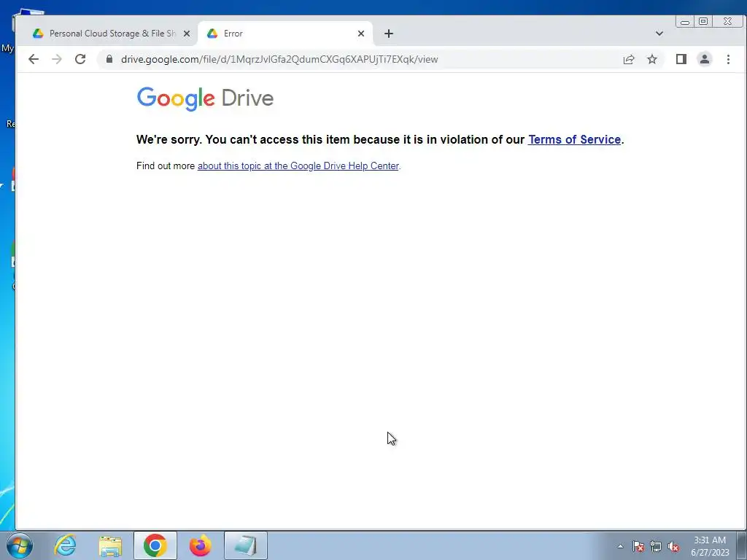This screenshot has height=560, width=747.
Task: Click the Show desktop button
Action: 741,545
